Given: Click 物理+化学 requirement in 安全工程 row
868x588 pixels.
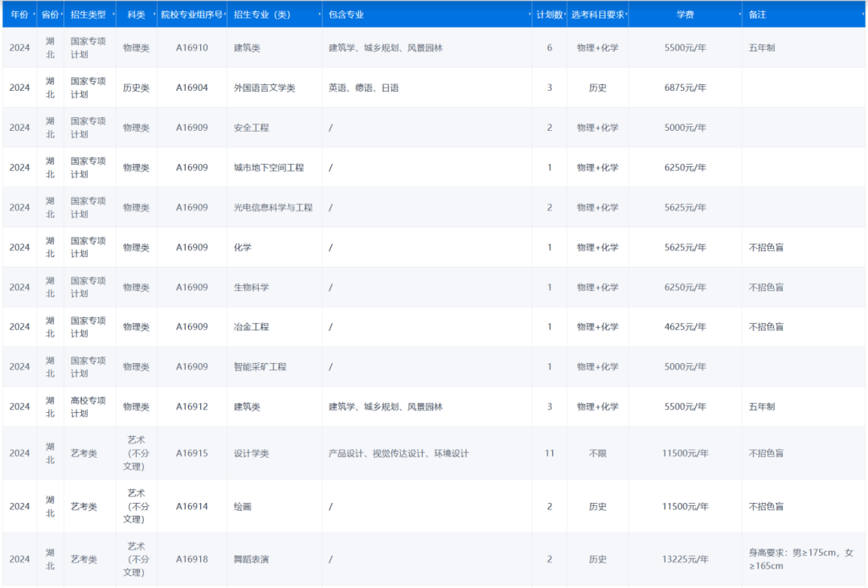Looking at the screenshot, I should tap(598, 127).
